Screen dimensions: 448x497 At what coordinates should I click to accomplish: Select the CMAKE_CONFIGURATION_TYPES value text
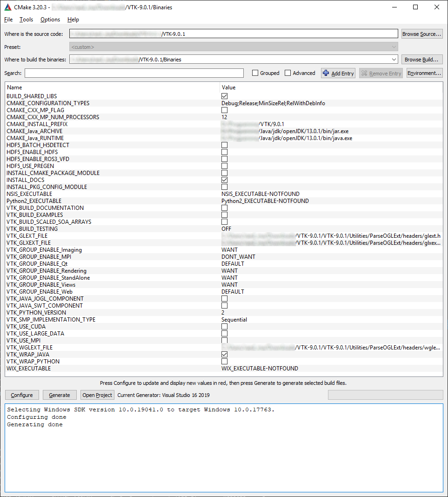pos(273,103)
